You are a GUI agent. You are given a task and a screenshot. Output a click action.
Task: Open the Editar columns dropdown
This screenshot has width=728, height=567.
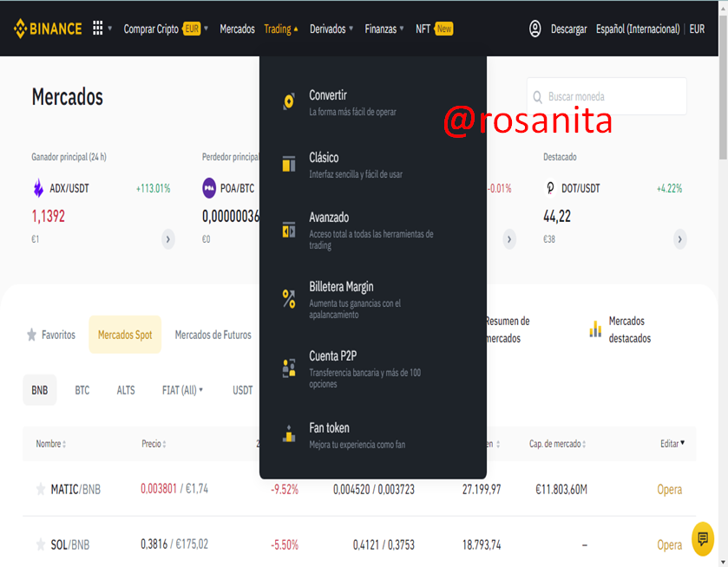(x=672, y=444)
